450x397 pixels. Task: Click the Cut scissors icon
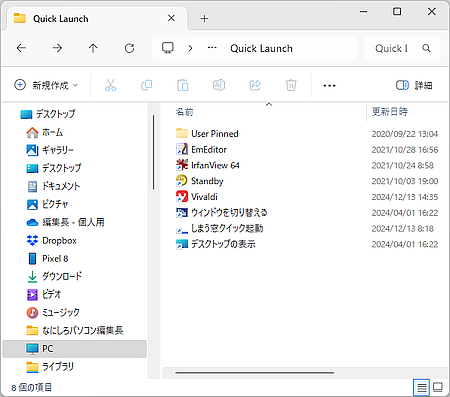coord(110,85)
